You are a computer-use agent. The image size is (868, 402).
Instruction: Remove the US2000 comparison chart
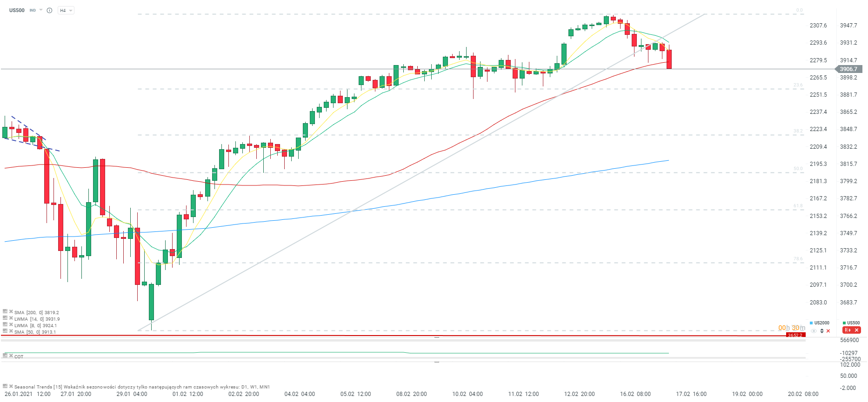pyautogui.click(x=828, y=331)
